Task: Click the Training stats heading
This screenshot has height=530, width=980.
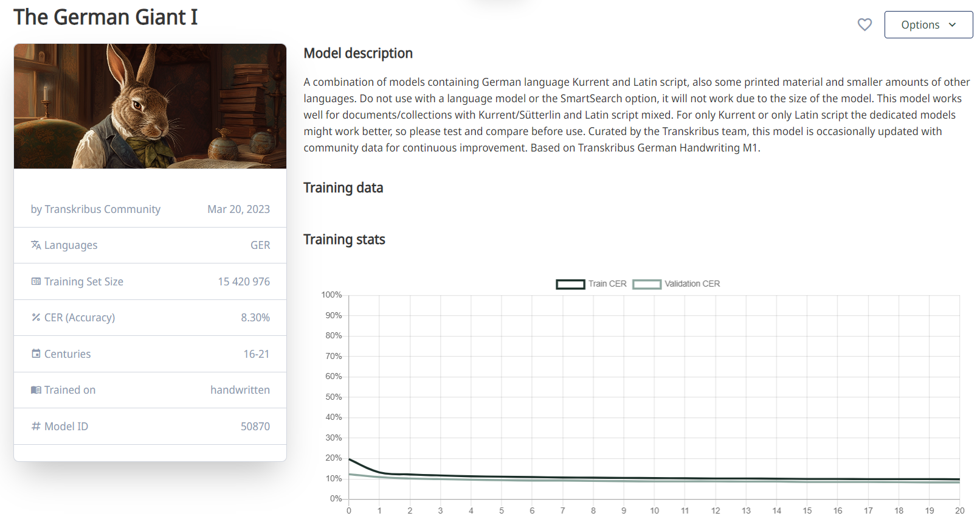Action: (344, 239)
